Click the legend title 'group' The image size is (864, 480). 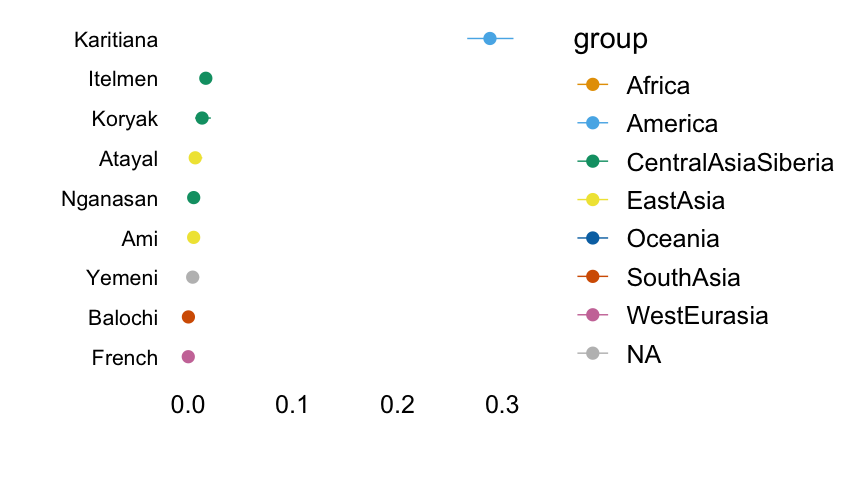pos(610,40)
